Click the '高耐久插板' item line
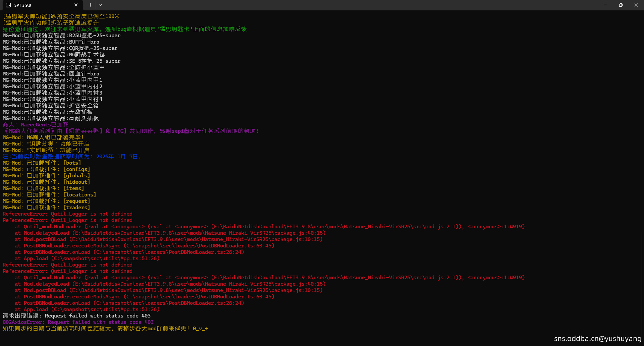 (51, 118)
